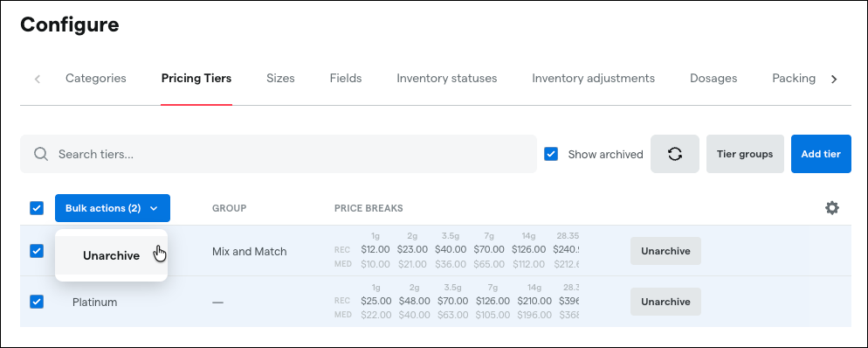Collapse the Bulk actions (2) dropdown
This screenshot has width=868, height=348.
(113, 208)
